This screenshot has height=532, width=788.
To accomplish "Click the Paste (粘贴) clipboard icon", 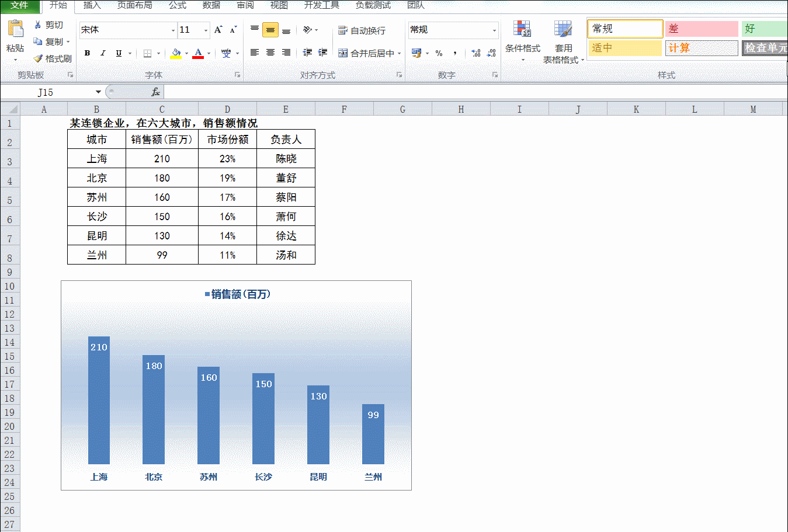I will pyautogui.click(x=15, y=29).
